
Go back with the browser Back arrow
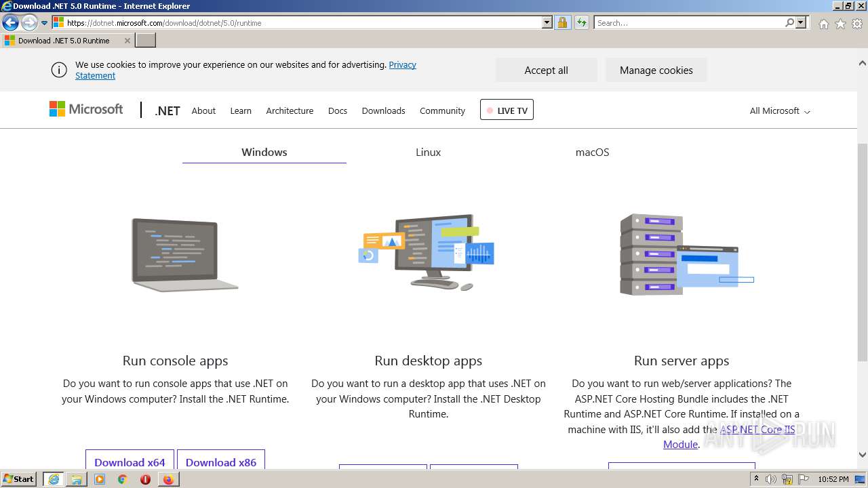(10, 22)
